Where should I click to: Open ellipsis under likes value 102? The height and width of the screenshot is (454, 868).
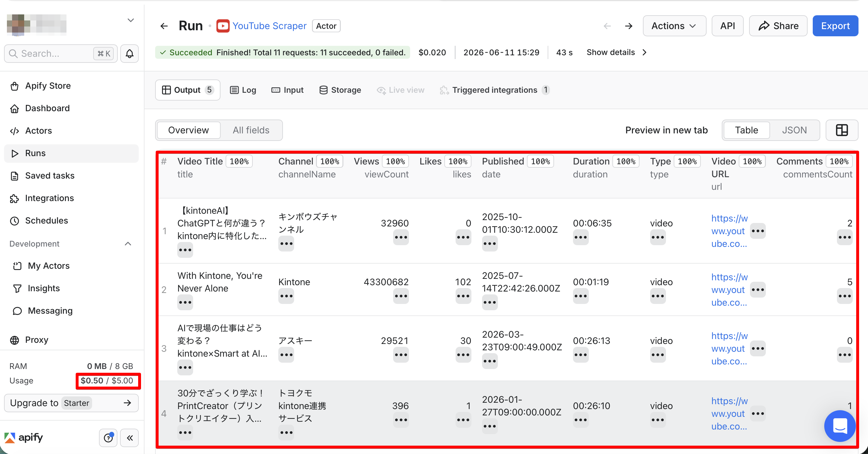click(463, 296)
